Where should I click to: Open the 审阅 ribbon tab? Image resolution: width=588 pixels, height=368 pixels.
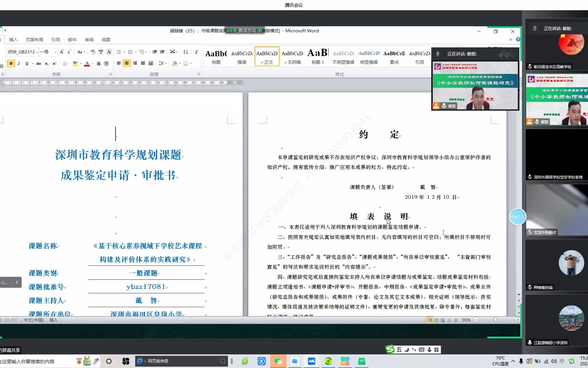[89, 40]
